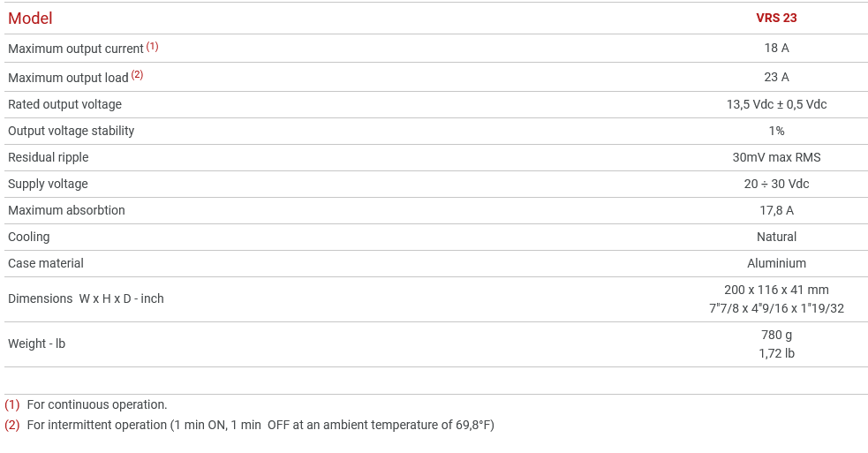Select the 1,72 lb weight value
The image size is (868, 453).
click(776, 353)
